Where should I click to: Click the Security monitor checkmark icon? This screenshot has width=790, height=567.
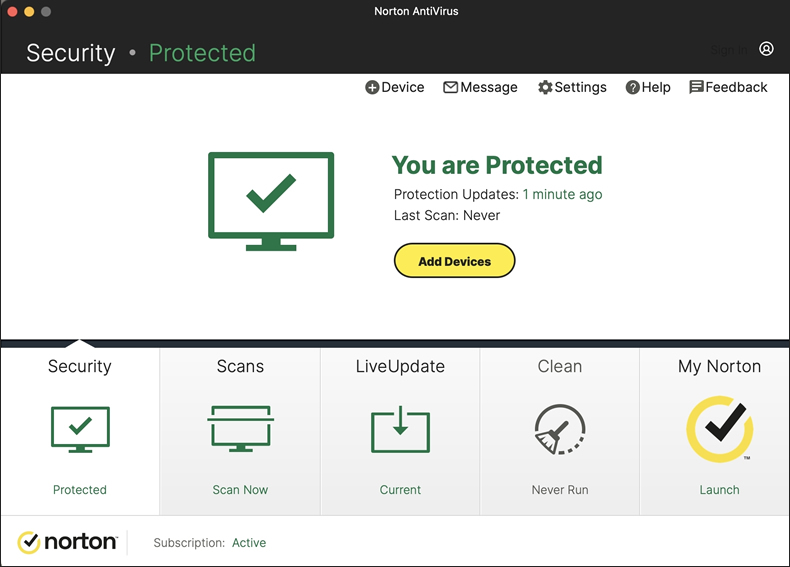tap(80, 429)
